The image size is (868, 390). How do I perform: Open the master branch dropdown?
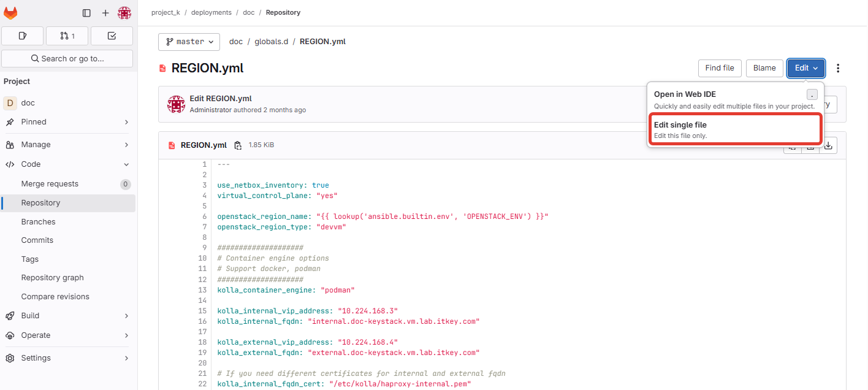pos(189,42)
